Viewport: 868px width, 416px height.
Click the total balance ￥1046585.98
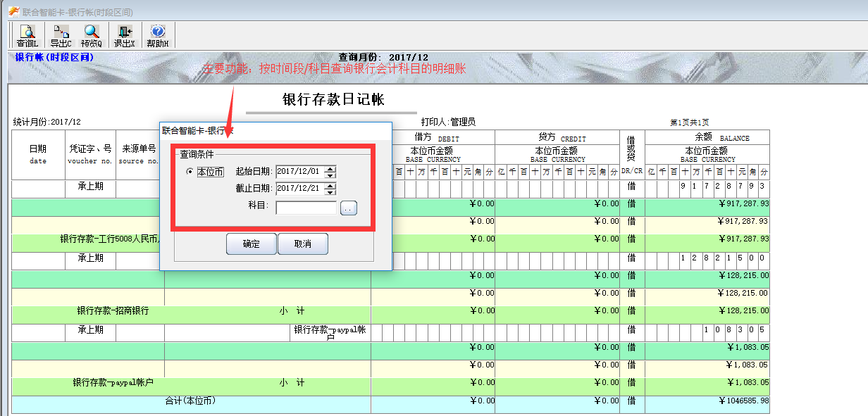744,401
